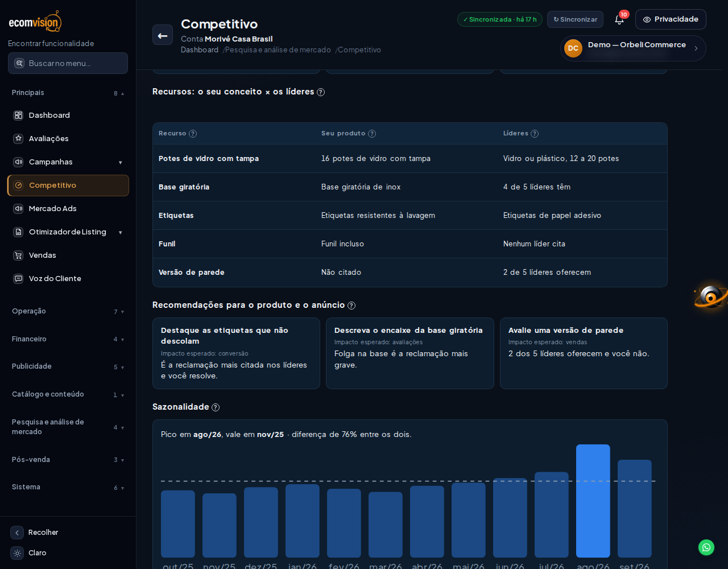
Task: Focus the 'Buscar no menu' search field
Action: pyautogui.click(x=68, y=63)
